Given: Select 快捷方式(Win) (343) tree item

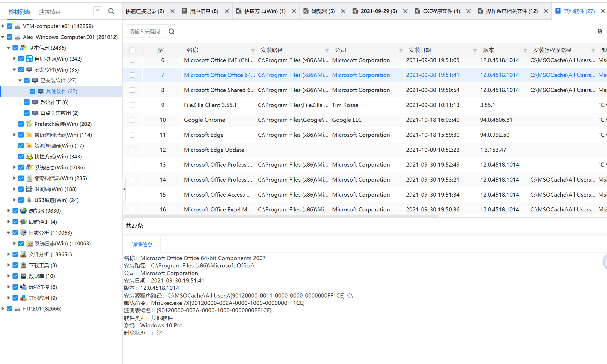Looking at the screenshot, I should 58,157.
